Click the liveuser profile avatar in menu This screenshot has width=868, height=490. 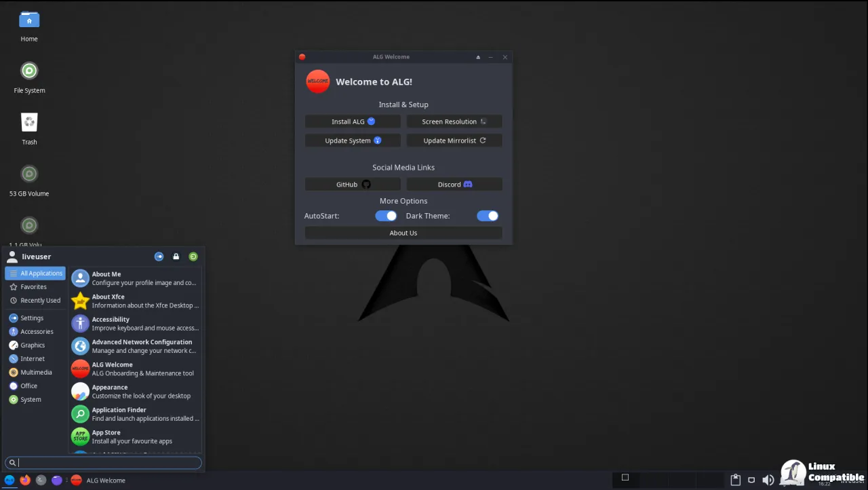(x=12, y=257)
